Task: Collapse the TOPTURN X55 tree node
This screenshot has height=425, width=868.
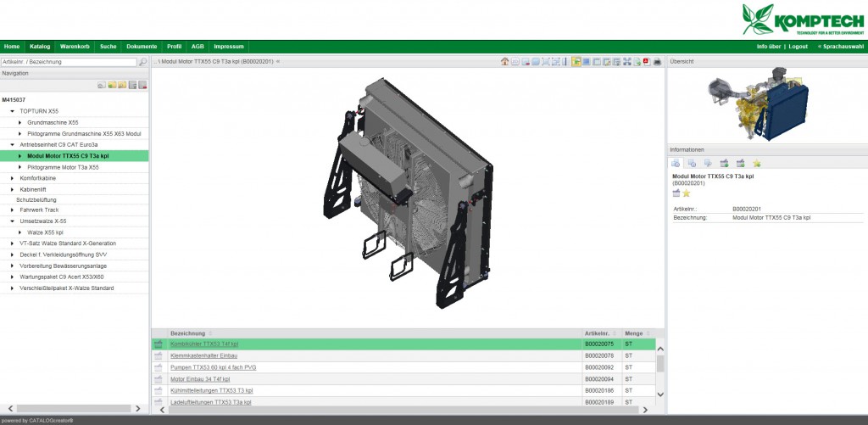Action: (12, 111)
